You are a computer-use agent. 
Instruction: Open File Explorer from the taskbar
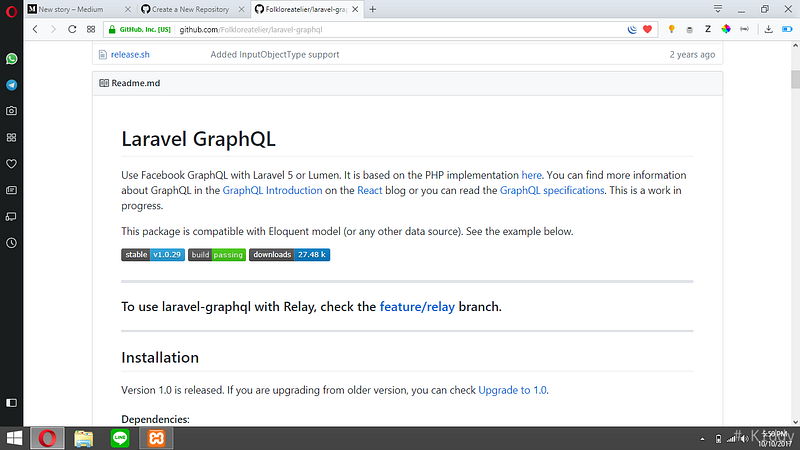pyautogui.click(x=84, y=438)
